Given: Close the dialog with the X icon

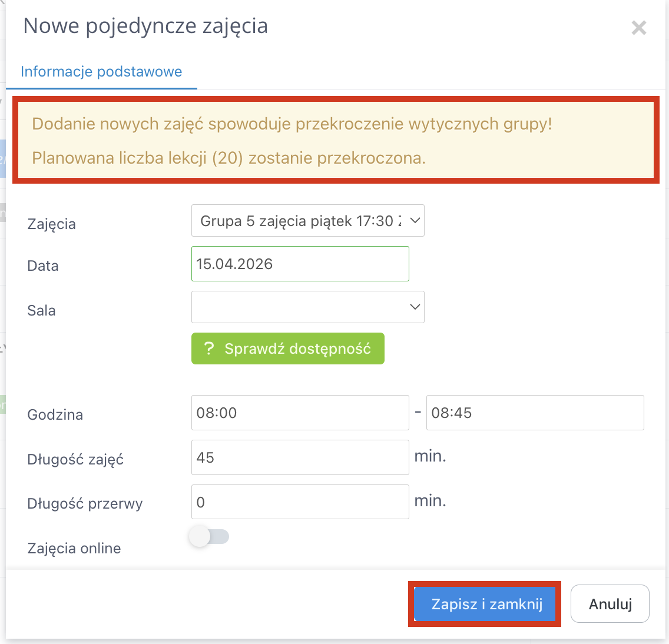Looking at the screenshot, I should (x=638, y=28).
